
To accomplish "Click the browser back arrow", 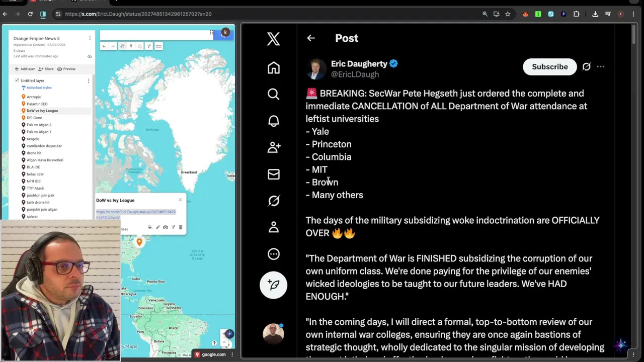I will pyautogui.click(x=5, y=14).
